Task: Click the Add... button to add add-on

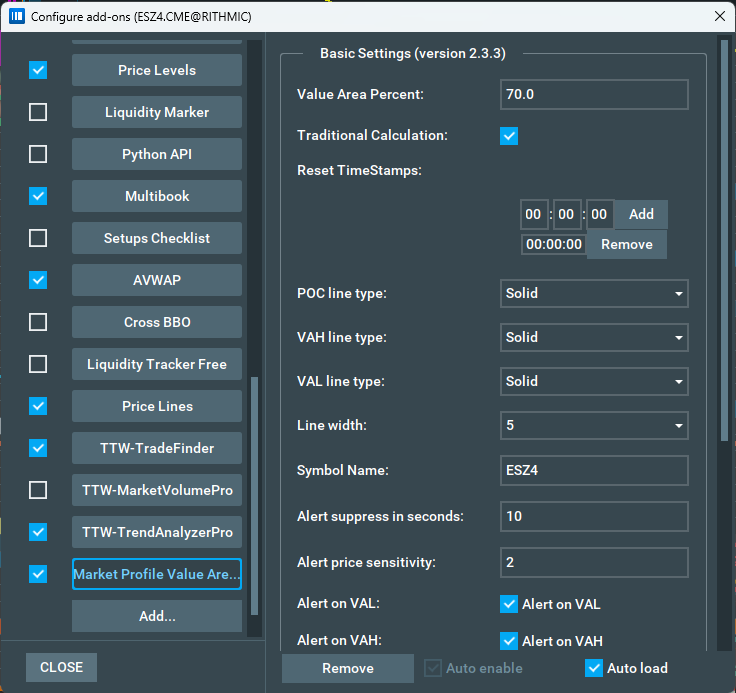Action: pyautogui.click(x=157, y=616)
